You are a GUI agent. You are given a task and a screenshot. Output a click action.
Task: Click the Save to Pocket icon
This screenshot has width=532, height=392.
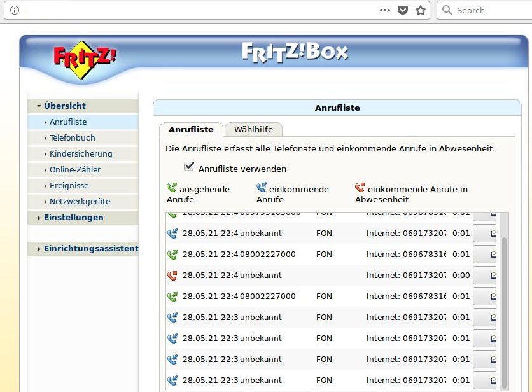pyautogui.click(x=403, y=10)
